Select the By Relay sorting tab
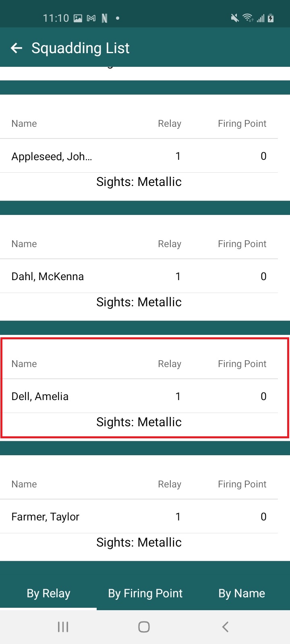 coord(48,593)
